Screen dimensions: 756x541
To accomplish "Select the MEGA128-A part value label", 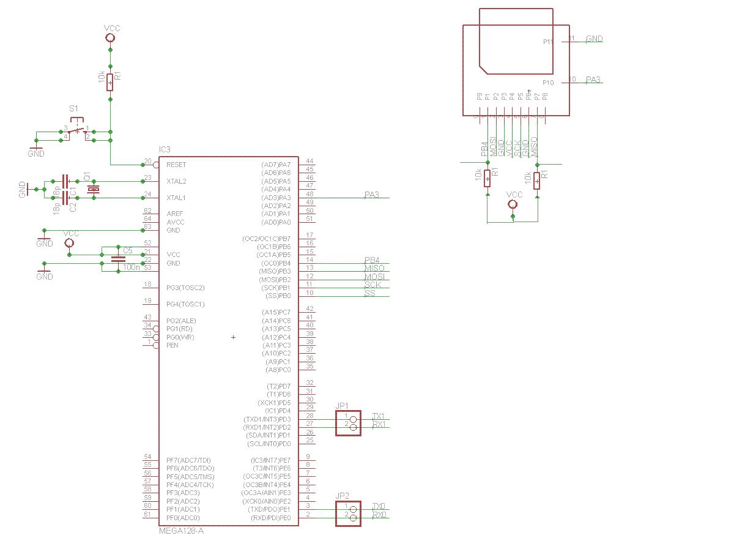I will 181,531.
